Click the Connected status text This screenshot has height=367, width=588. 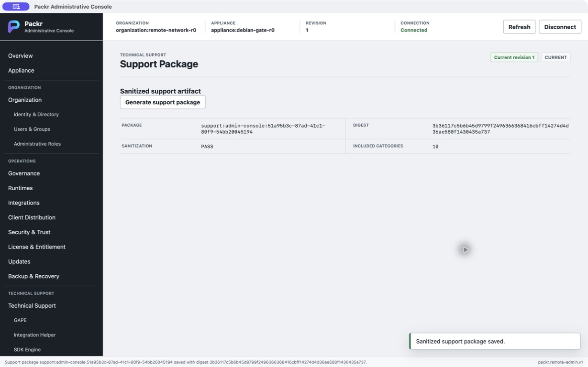(x=414, y=30)
